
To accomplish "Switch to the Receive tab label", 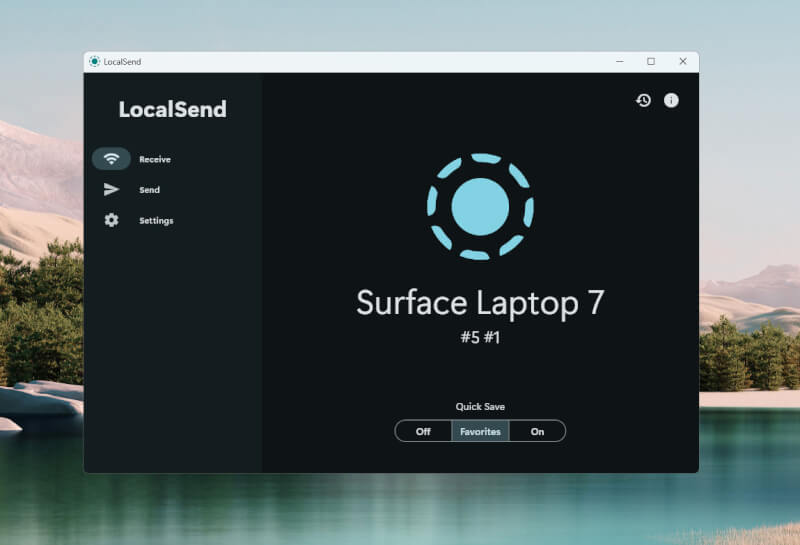I will (x=155, y=159).
